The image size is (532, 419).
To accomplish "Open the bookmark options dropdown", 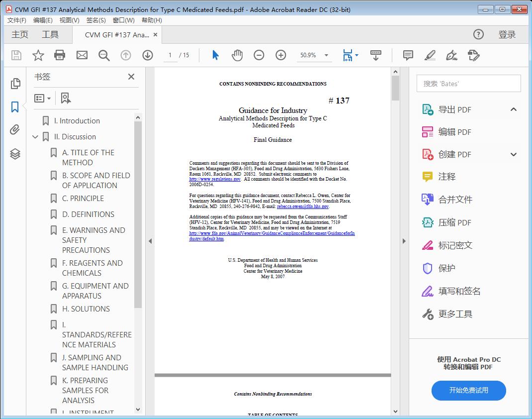I will [x=43, y=98].
